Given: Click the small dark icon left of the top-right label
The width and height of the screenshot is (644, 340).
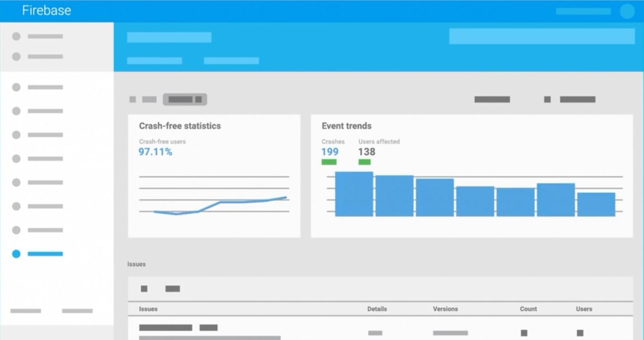Looking at the screenshot, I should (547, 100).
